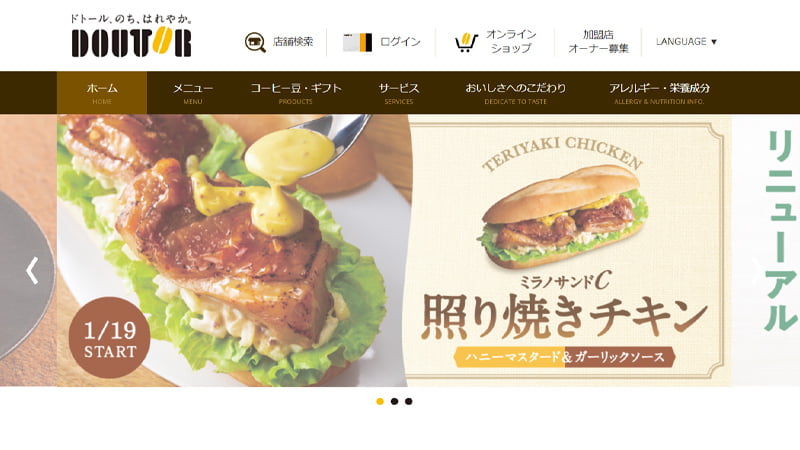The width and height of the screenshot is (800, 450).
Task: Select the ホーム HOME tab
Action: 102,93
